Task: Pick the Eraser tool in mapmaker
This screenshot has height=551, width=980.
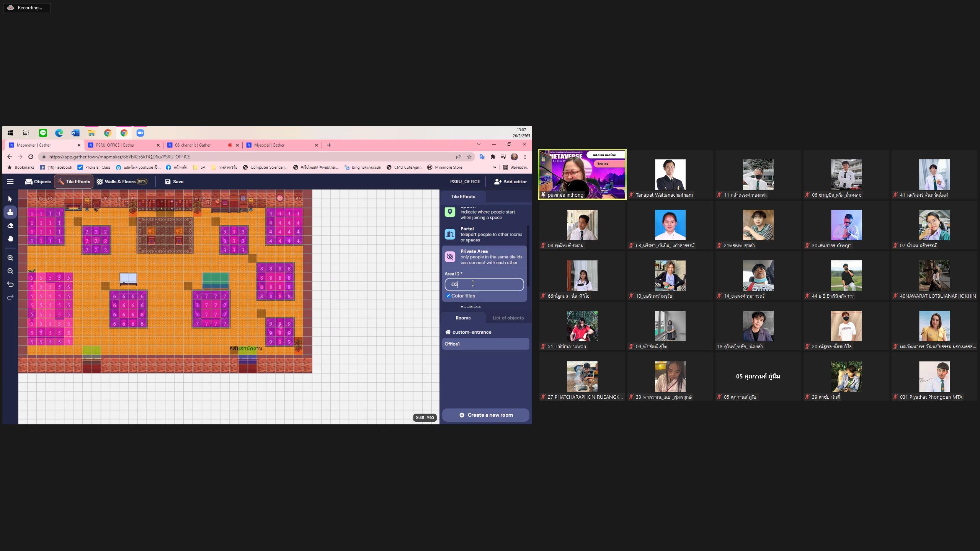Action: click(x=10, y=225)
